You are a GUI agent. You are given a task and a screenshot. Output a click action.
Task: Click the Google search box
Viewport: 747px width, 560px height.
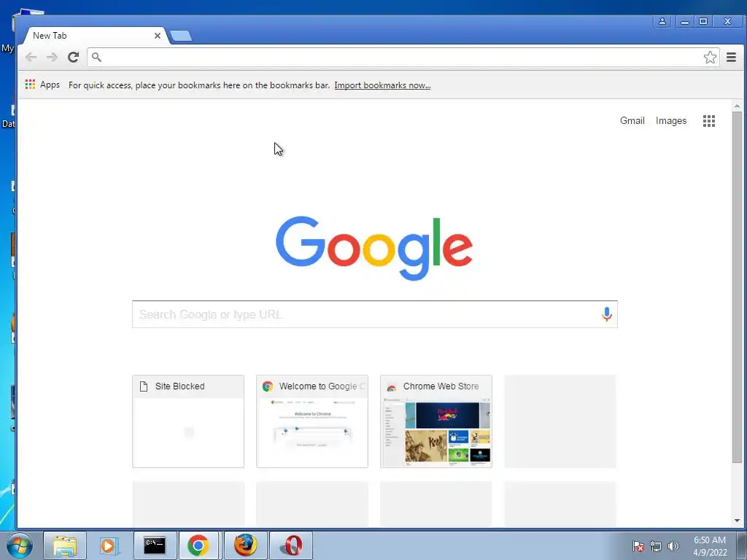[375, 314]
